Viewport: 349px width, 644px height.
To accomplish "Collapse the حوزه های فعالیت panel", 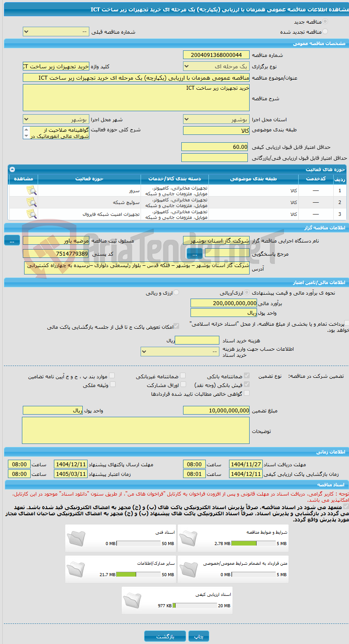I will pos(12,169).
